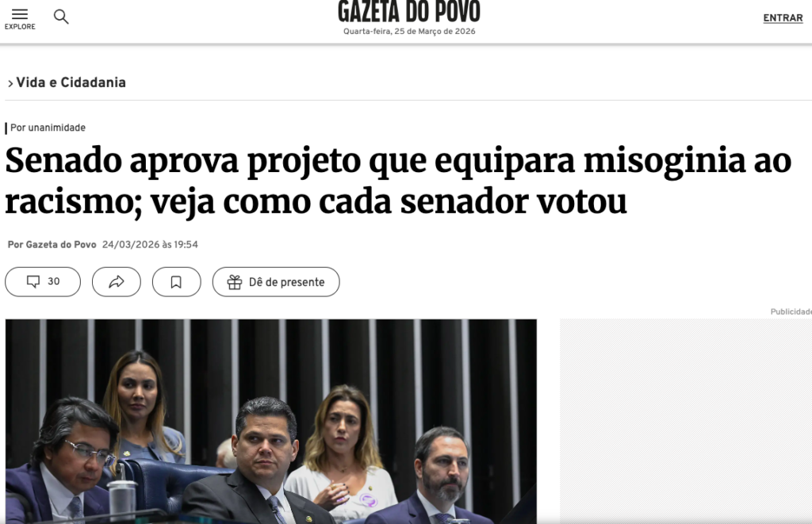Share the article via arrow icon
This screenshot has height=524, width=812.
coord(117,281)
